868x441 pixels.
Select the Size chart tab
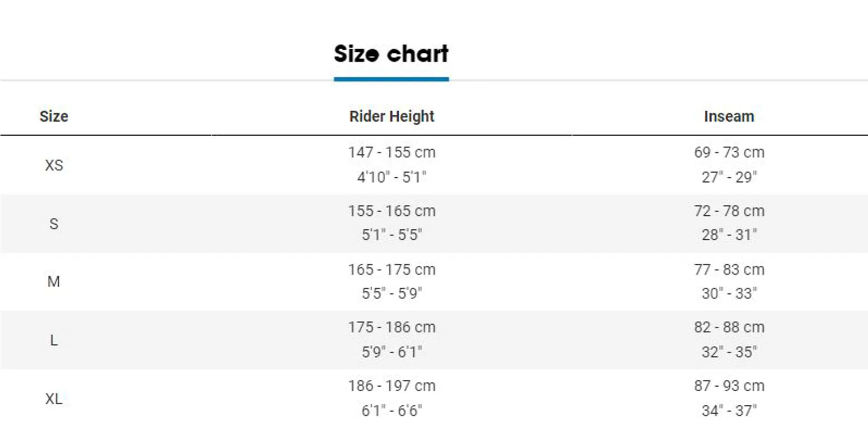click(391, 54)
